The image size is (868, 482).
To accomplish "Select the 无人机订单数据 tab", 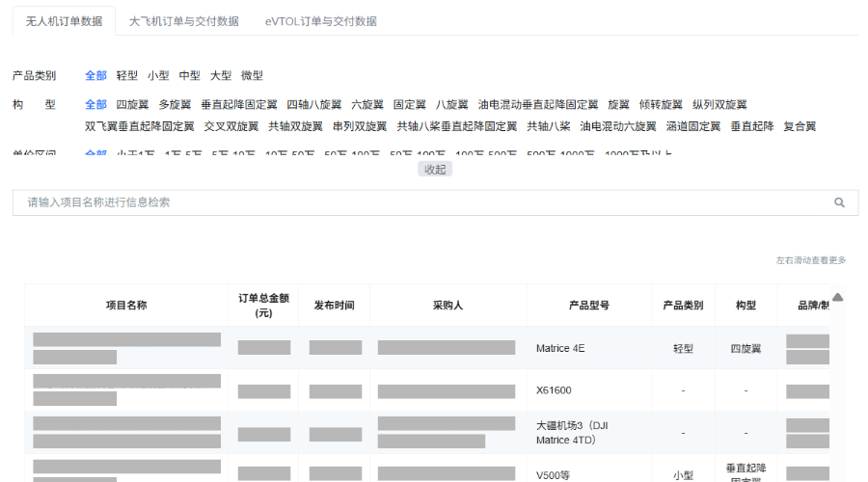I will [x=64, y=21].
